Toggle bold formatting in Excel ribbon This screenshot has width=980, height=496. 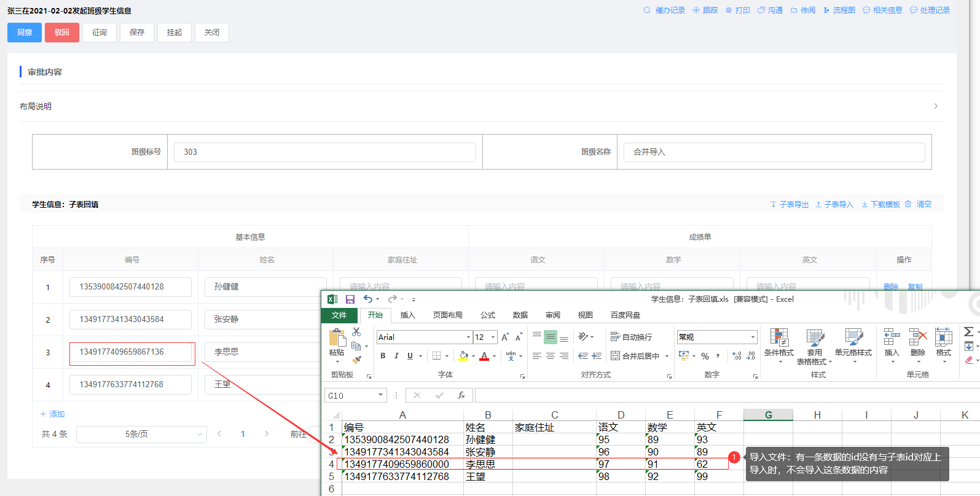click(383, 356)
